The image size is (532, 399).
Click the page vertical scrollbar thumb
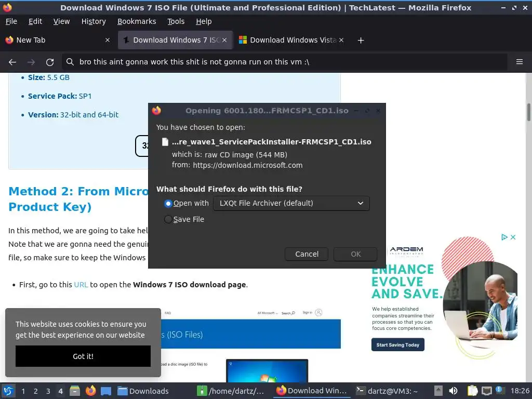pyautogui.click(x=528, y=112)
